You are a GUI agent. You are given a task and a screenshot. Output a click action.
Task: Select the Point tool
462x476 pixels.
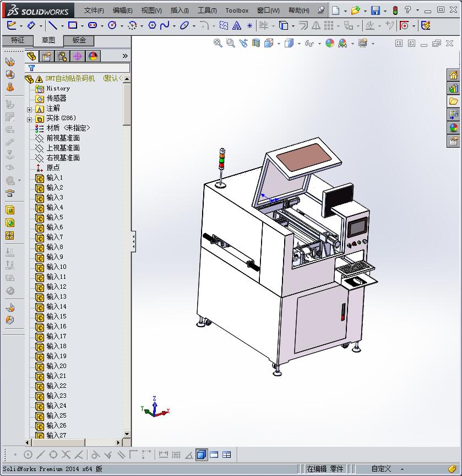(249, 25)
